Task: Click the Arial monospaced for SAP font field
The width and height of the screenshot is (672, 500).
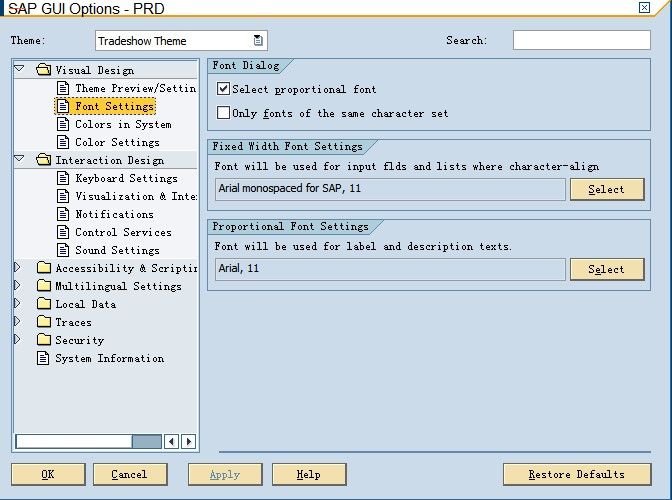Action: (x=390, y=189)
